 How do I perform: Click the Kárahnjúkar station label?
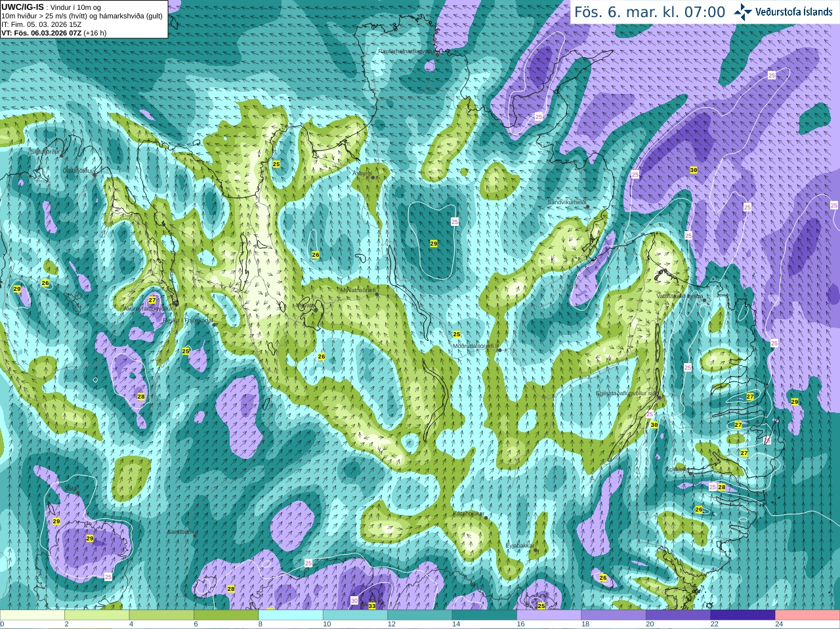pyautogui.click(x=469, y=514)
